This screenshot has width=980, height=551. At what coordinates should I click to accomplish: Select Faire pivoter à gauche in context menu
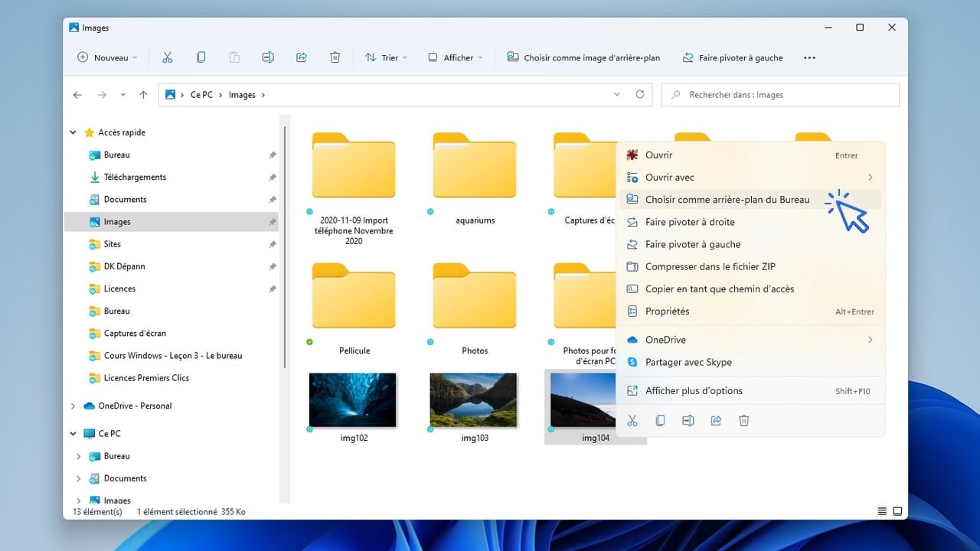tap(750, 244)
